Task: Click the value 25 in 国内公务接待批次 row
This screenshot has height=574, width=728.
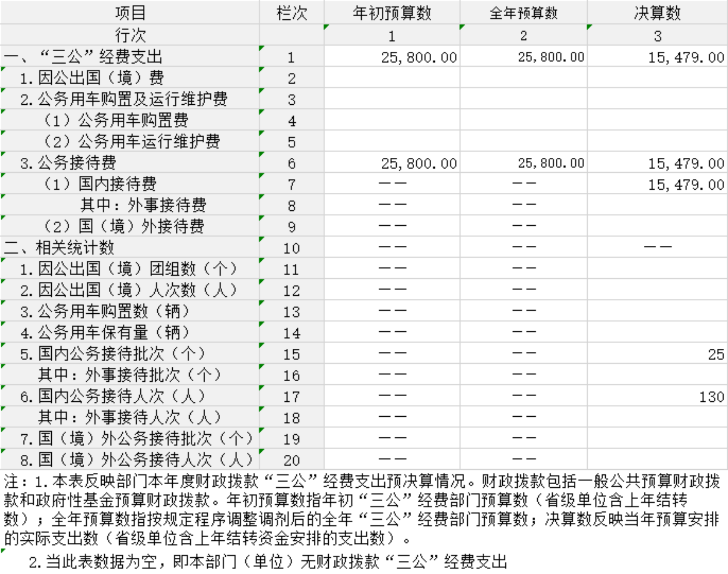Action: point(715,354)
